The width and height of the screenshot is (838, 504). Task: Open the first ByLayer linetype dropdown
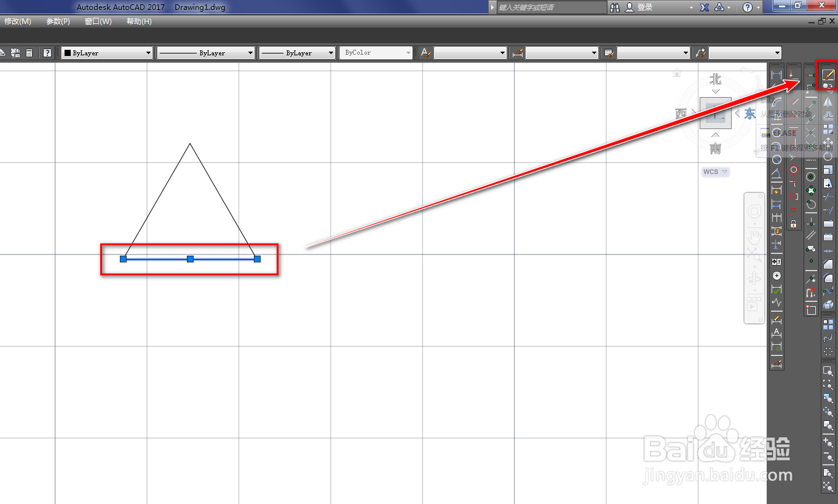tap(206, 53)
